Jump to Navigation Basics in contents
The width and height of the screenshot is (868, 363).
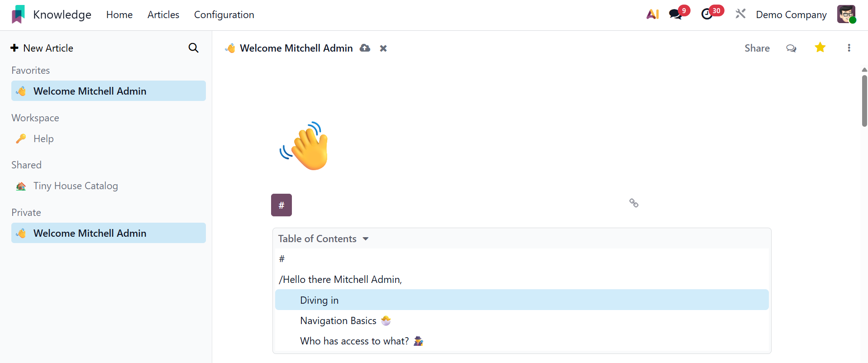pos(338,321)
